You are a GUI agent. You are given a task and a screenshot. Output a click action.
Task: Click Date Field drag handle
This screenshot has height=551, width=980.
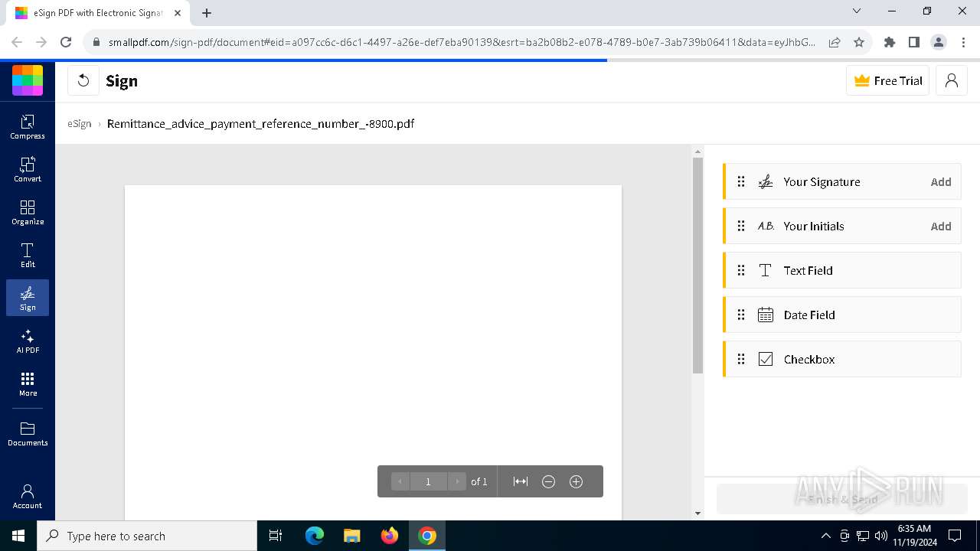(x=741, y=315)
